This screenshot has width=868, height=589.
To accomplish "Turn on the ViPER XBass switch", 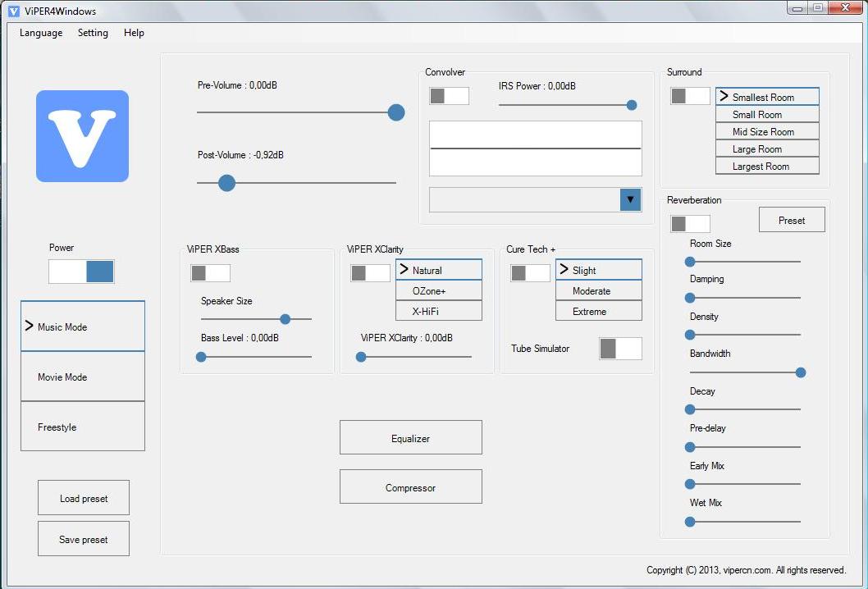I will (210, 273).
